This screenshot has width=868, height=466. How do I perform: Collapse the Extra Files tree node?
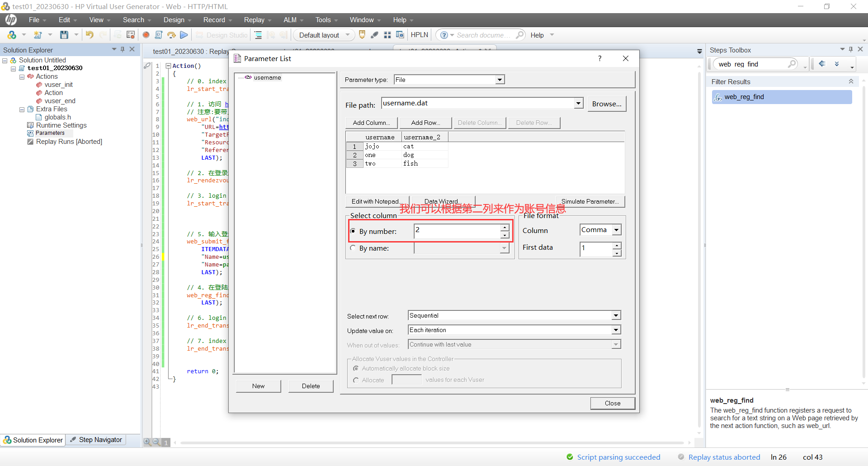pos(22,109)
